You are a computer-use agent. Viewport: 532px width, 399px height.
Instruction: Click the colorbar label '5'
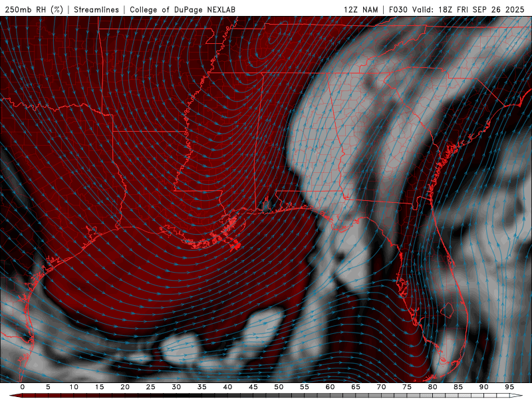(x=48, y=387)
